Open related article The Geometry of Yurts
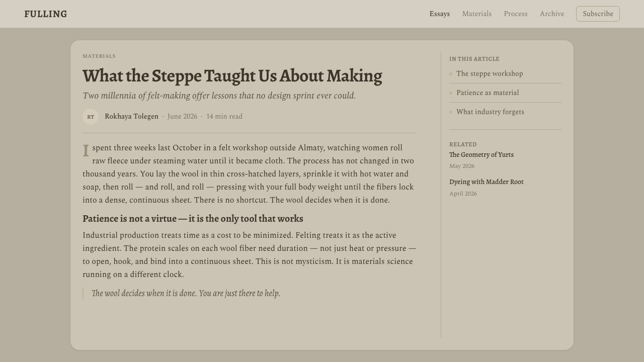 [481, 155]
